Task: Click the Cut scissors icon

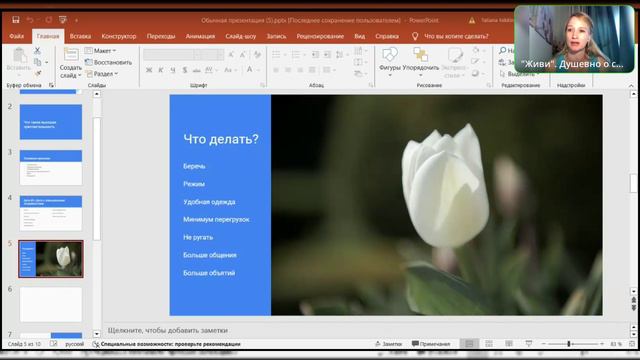Action: [37, 50]
